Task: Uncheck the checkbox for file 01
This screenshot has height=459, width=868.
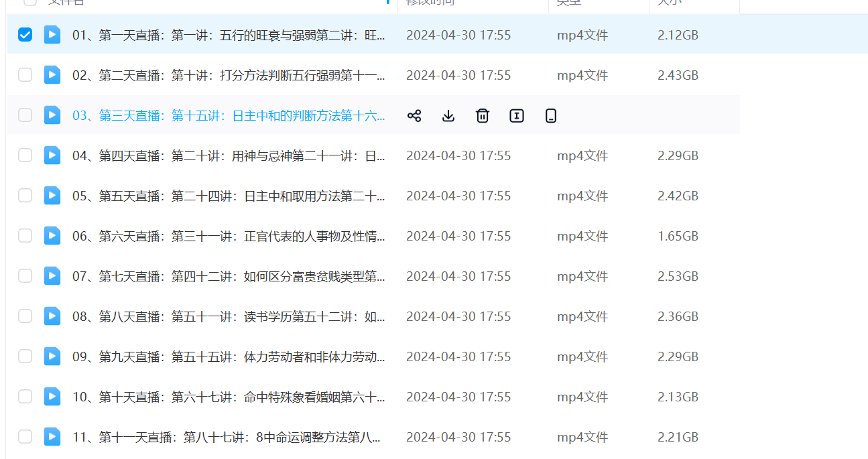Action: 25,35
